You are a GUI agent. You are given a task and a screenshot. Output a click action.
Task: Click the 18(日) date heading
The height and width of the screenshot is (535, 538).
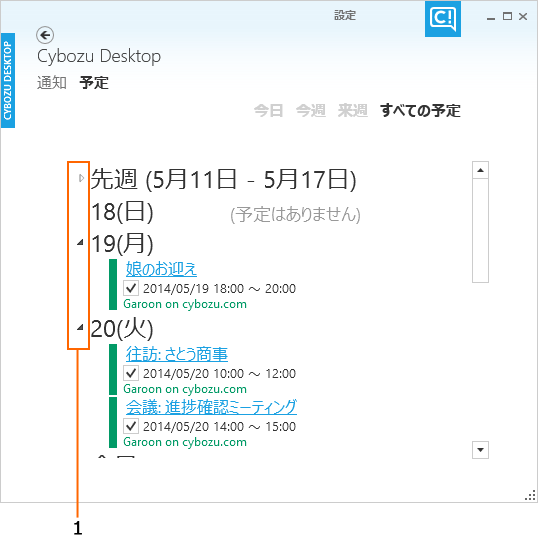point(122,212)
